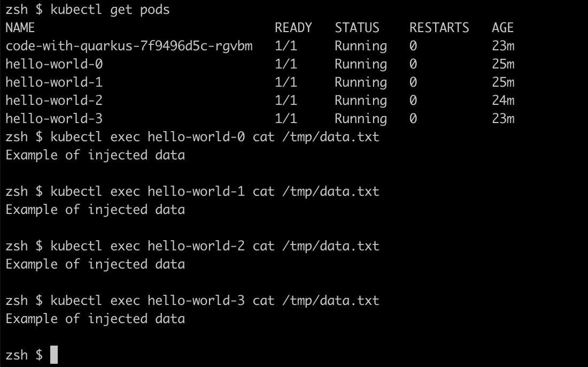
Task: Click the STATUS column header
Action: click(357, 27)
